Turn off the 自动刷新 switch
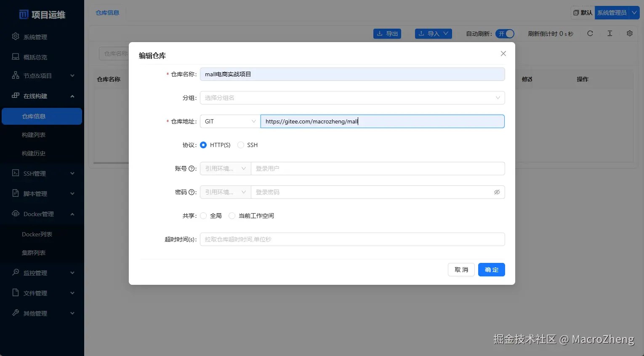The image size is (644, 356). pos(505,34)
